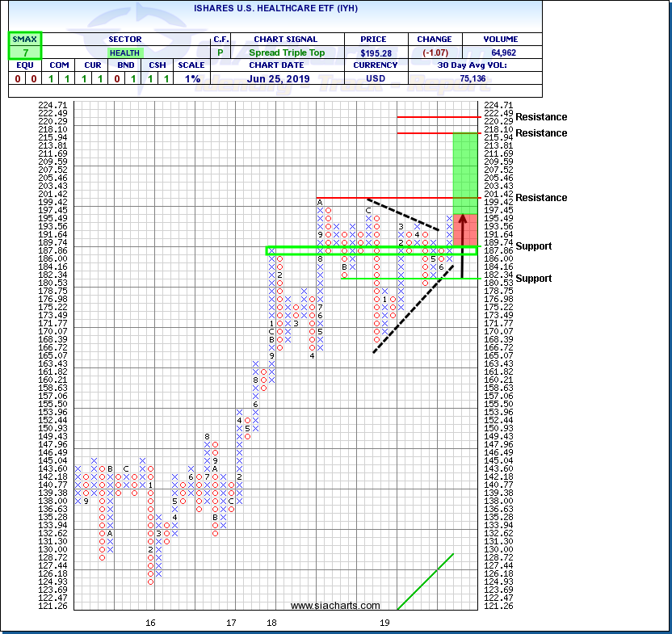Click the topmost Resistance label
Viewport: 672px width, 634px height.
541,117
